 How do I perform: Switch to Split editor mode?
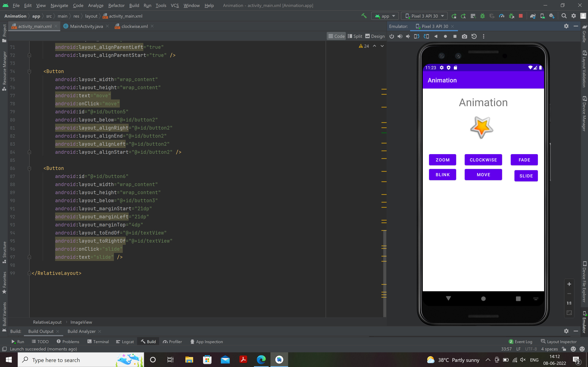coord(355,36)
